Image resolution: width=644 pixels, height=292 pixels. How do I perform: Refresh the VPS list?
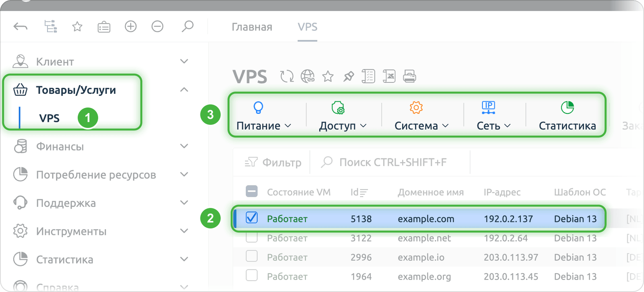click(287, 76)
